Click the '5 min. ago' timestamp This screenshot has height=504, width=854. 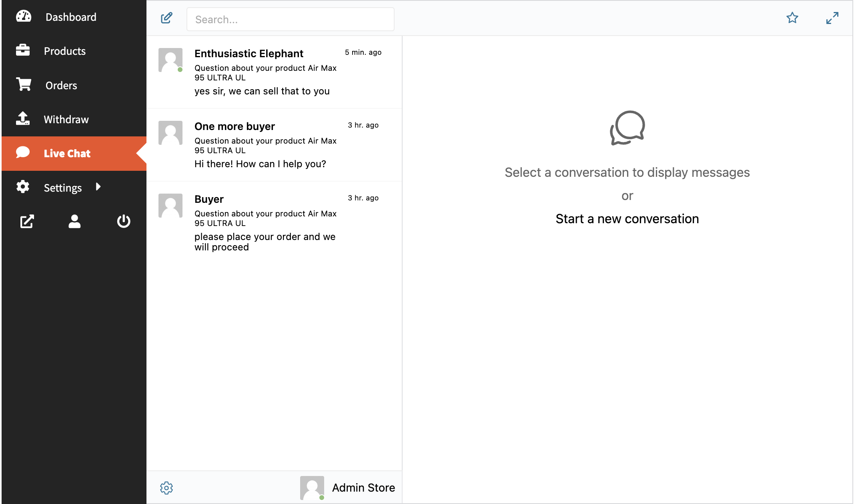363,52
